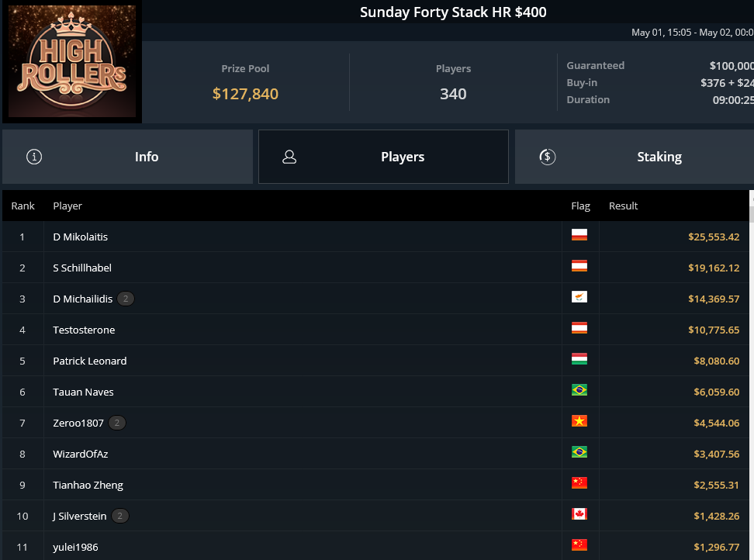Click the person icon in Players tab
This screenshot has height=560, width=754.
(x=289, y=157)
